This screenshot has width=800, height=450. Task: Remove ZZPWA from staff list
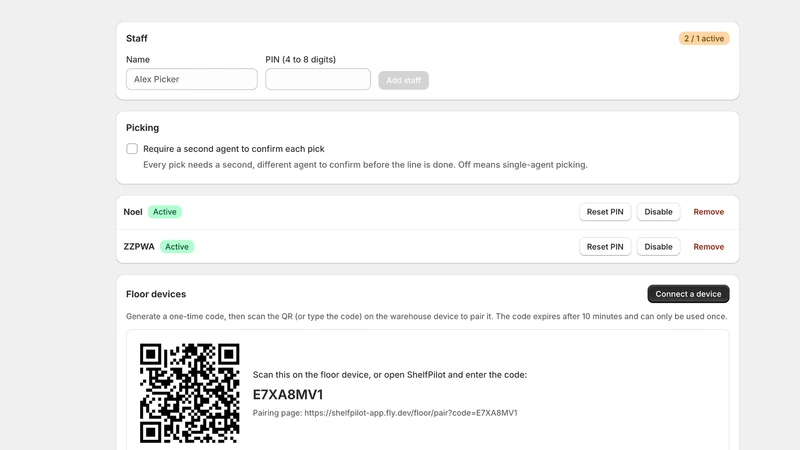[708, 246]
